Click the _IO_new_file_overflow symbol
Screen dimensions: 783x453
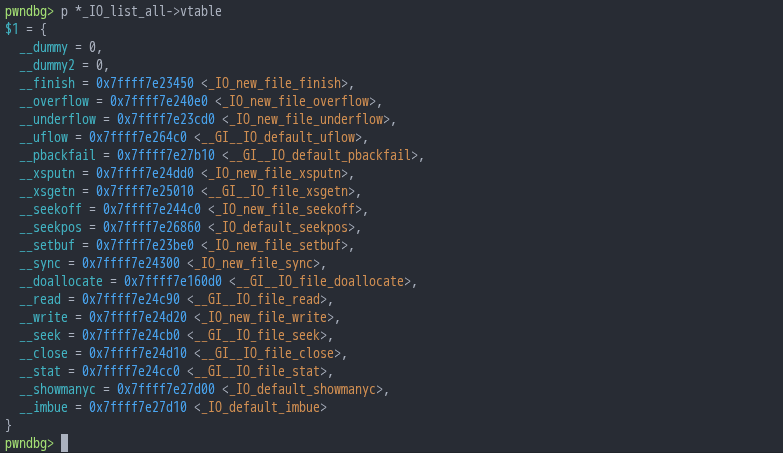(x=295, y=101)
